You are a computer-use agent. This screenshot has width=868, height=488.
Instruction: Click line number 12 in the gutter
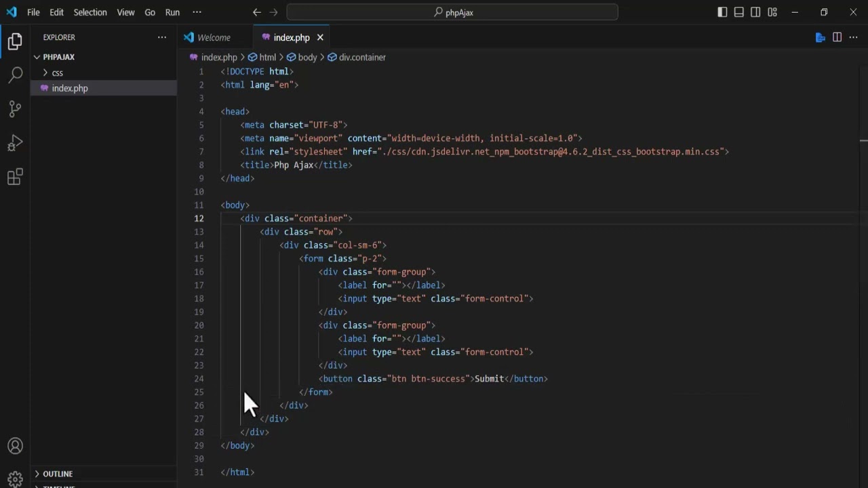pyautogui.click(x=199, y=218)
